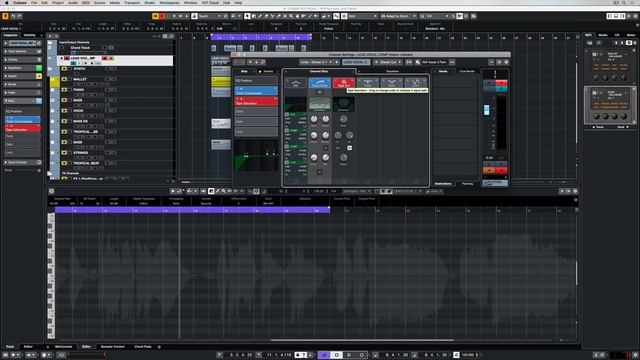Click the Panning tab in Channel Settings
Image resolution: width=640 pixels, height=360 pixels.
(x=467, y=184)
